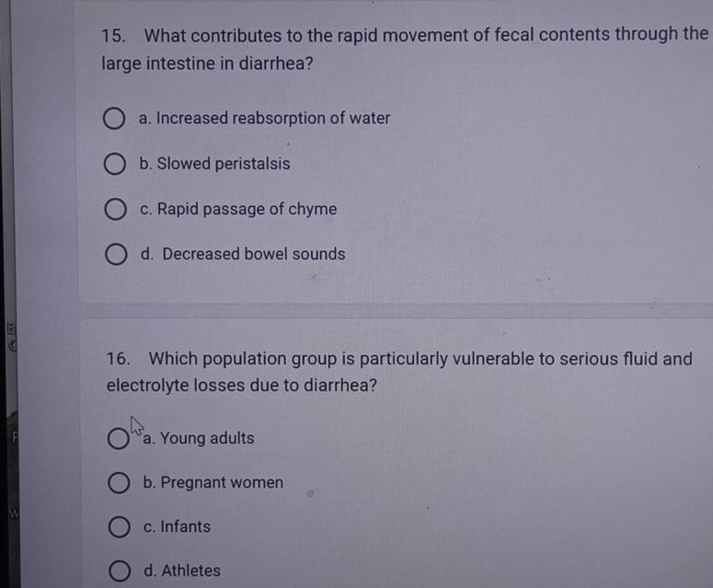The height and width of the screenshot is (588, 713).
Task: Mark 'Rapid passage of chyme' radio option
Action: pos(113,210)
